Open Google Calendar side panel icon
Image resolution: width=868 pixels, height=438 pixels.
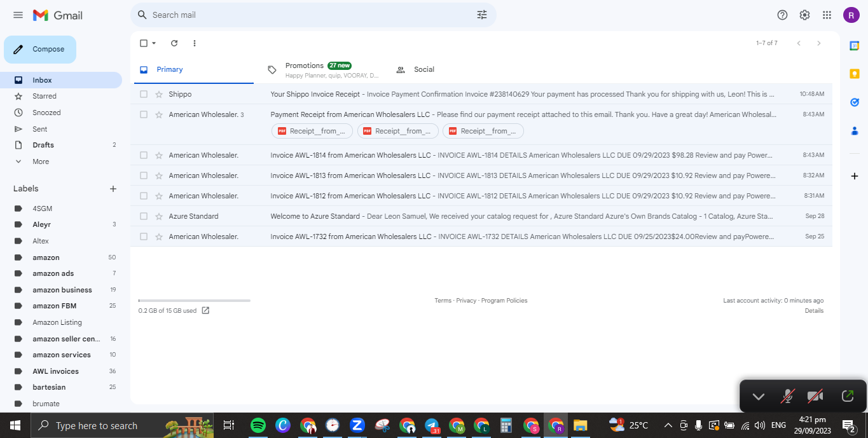coord(855,46)
